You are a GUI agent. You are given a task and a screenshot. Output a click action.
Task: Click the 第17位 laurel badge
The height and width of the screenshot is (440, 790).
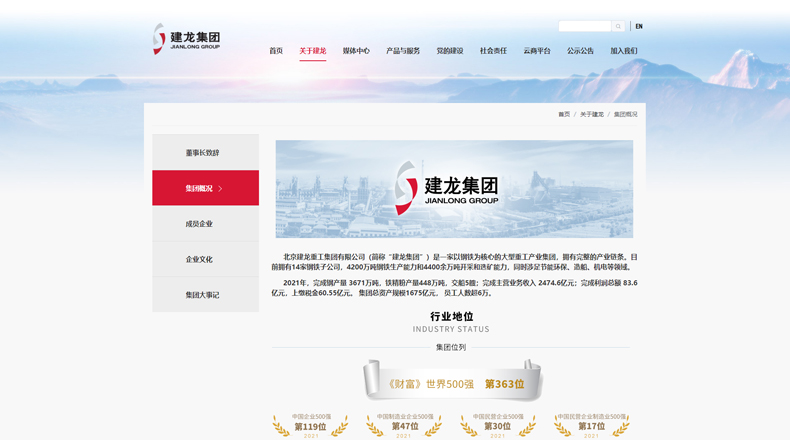(x=591, y=426)
